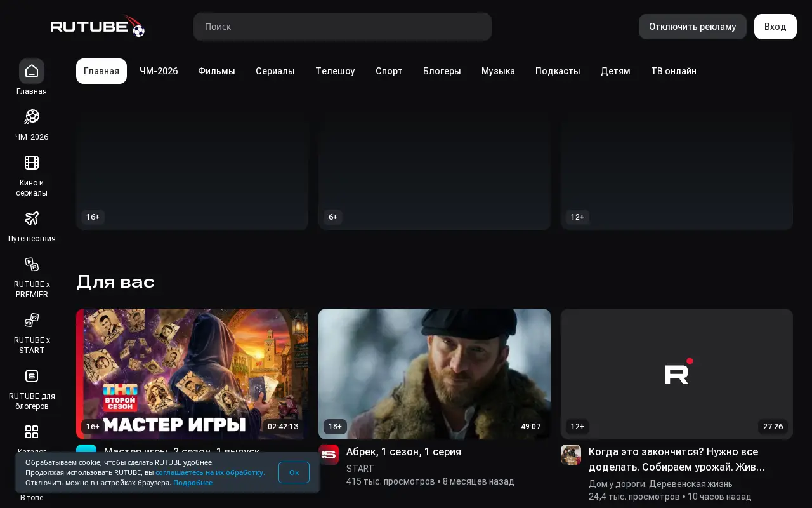This screenshot has height=508, width=812.
Task: Open the ЧМ-2026 soccer ball sidebar icon
Action: coord(32,117)
